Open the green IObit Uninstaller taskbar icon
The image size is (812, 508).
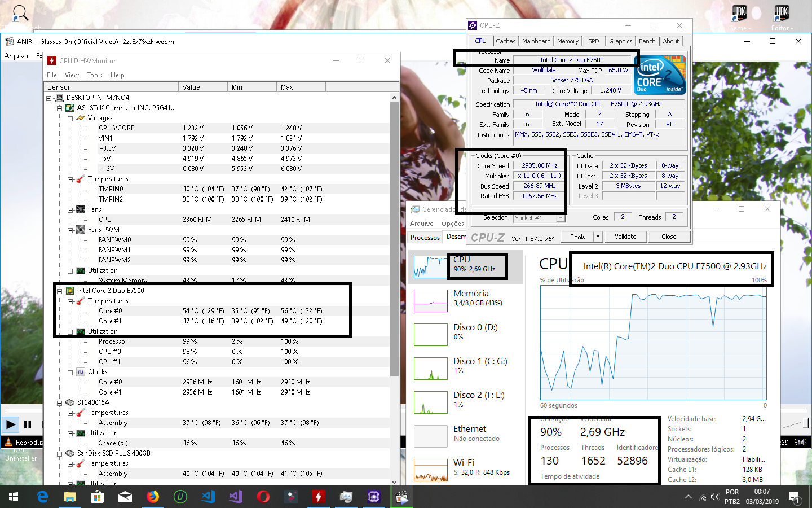(180, 497)
